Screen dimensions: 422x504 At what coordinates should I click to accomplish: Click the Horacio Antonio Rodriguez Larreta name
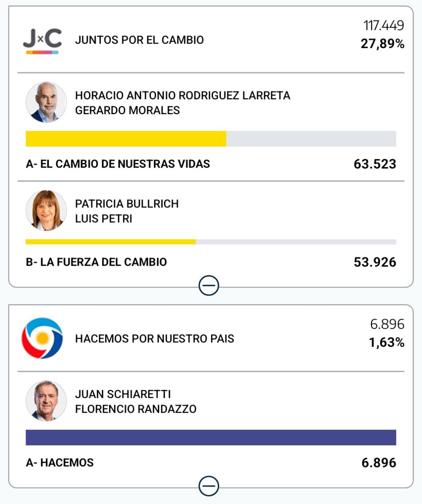coord(182,95)
